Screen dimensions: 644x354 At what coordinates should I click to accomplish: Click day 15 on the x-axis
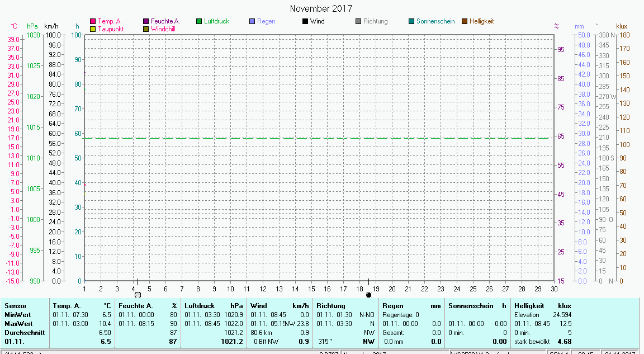tap(311, 289)
